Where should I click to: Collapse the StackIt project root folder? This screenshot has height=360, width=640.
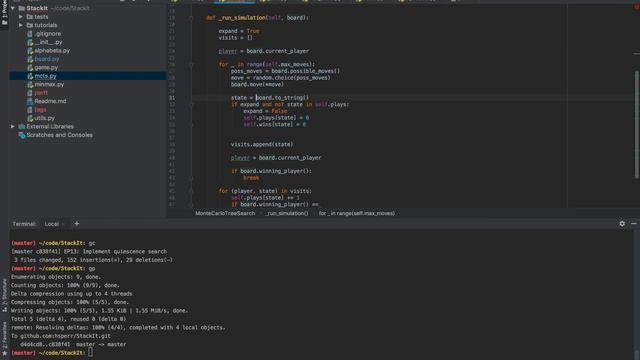click(13, 8)
